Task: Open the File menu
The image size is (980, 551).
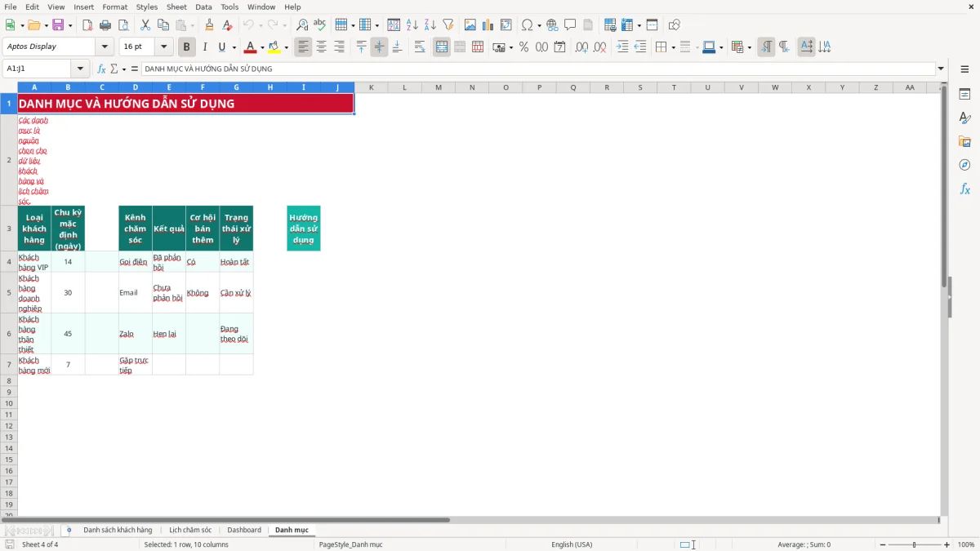Action: 11,7
